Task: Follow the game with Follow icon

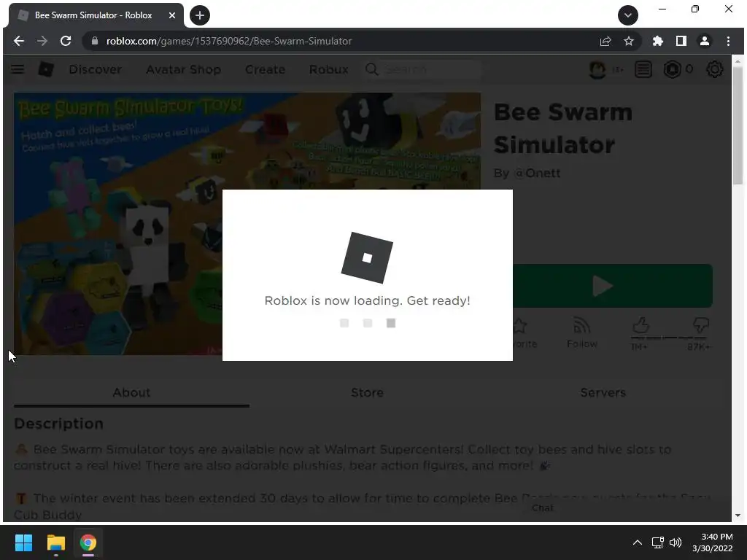Action: (x=582, y=332)
